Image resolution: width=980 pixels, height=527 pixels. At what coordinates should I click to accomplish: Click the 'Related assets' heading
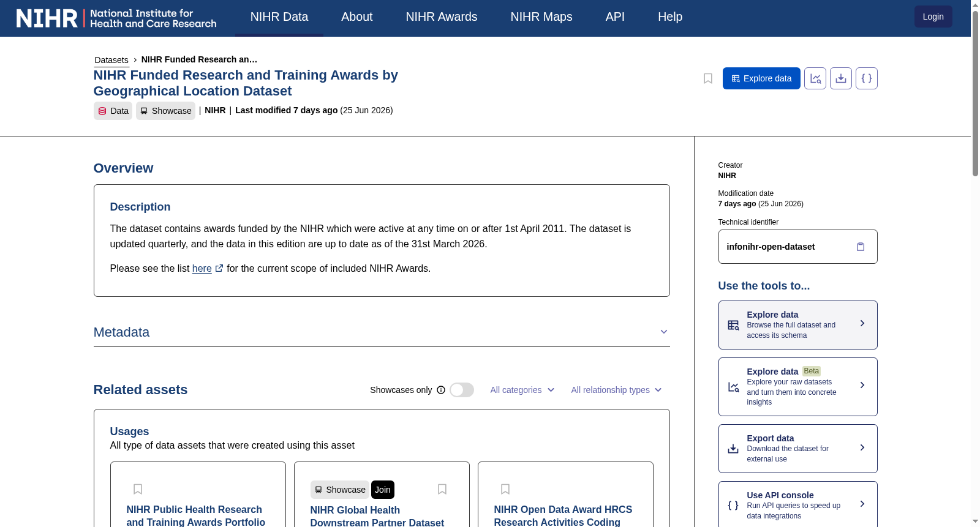[140, 390]
